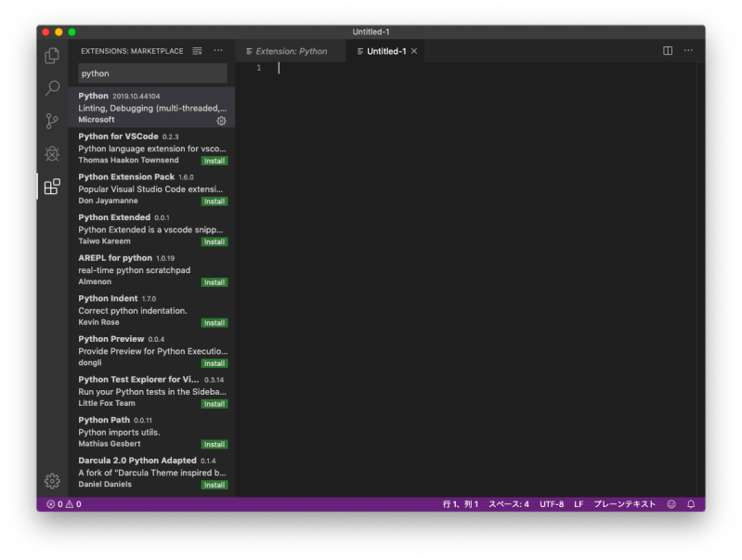Change encoding via UTF-8
The width and height of the screenshot is (742, 560).
point(552,504)
